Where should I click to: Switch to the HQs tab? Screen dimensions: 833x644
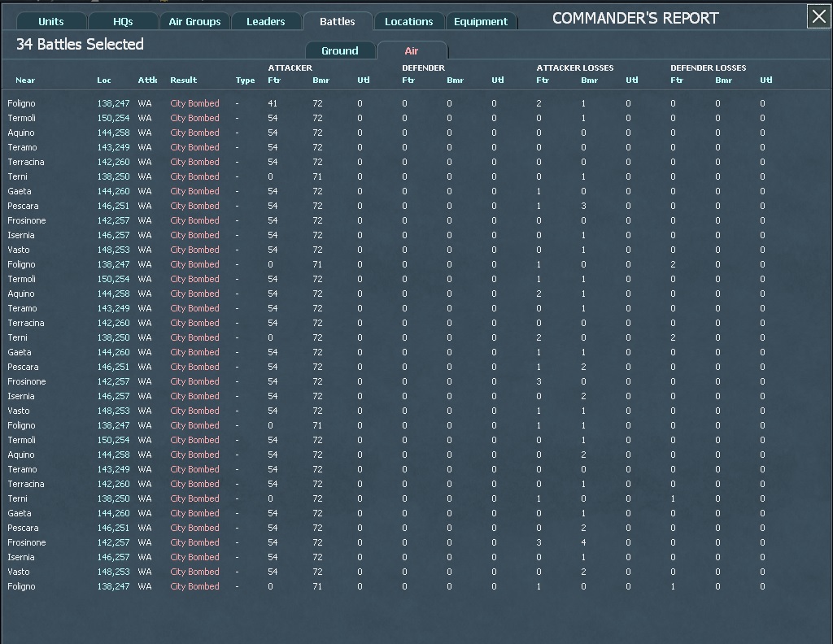tap(123, 21)
